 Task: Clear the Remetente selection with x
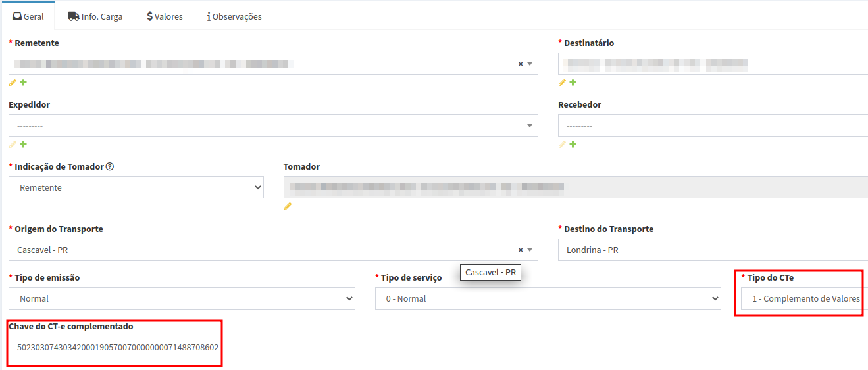coord(520,64)
